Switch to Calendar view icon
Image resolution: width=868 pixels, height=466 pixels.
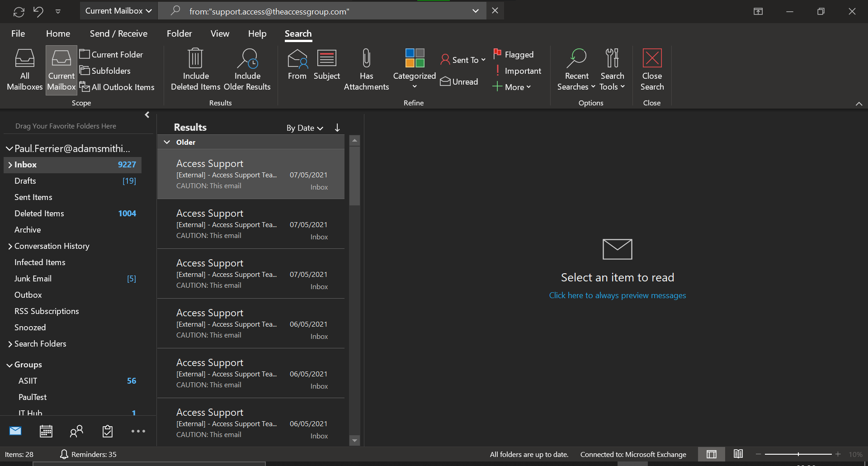click(x=46, y=431)
